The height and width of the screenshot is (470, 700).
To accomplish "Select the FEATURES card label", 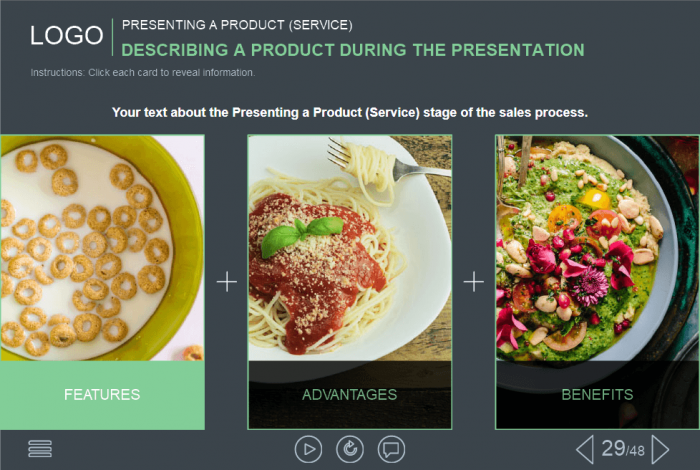I will (102, 395).
